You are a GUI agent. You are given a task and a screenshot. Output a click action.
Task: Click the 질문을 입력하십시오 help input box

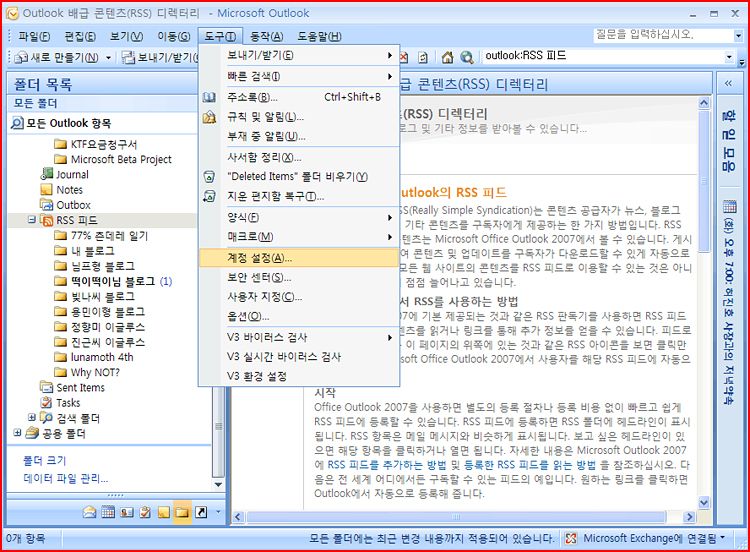pos(663,35)
